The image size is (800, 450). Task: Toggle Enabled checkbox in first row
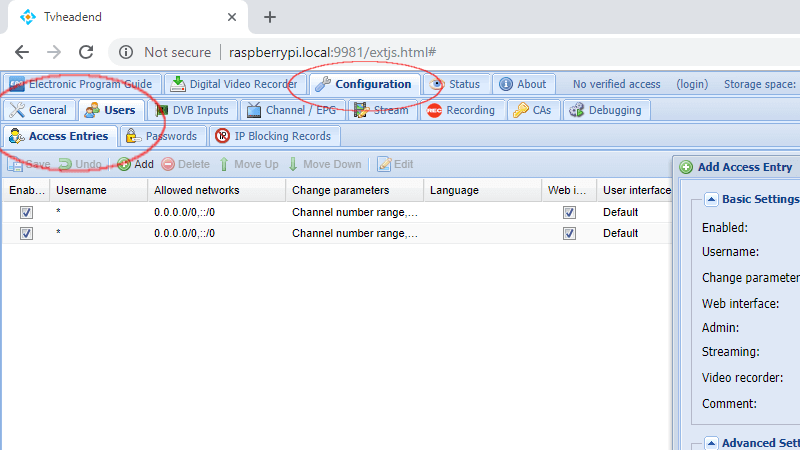pos(26,212)
